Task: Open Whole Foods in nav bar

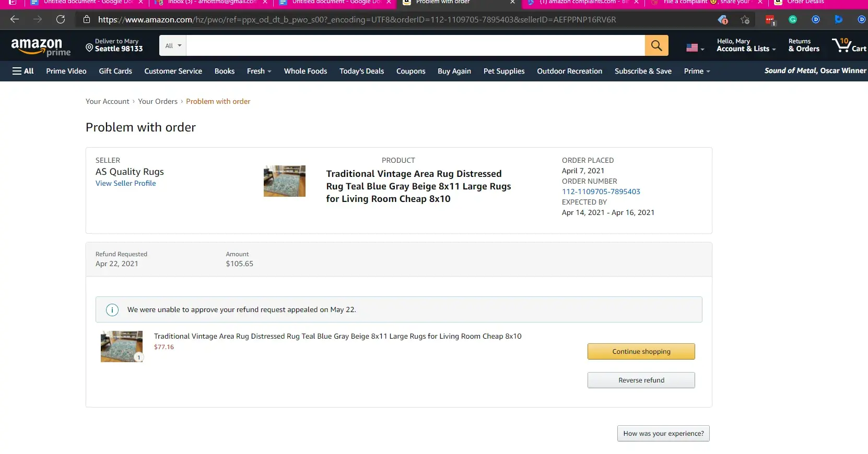Action: coord(306,71)
